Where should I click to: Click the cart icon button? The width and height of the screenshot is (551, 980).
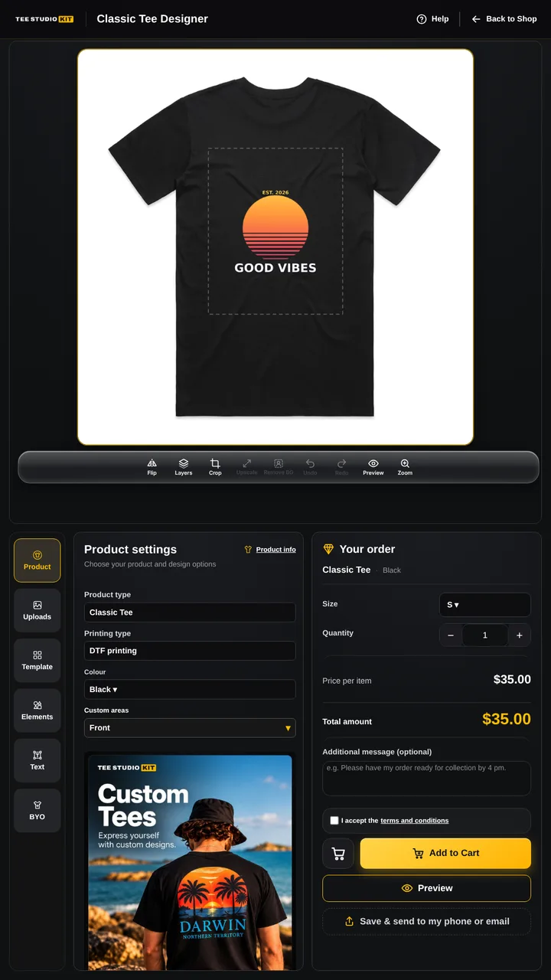point(338,853)
